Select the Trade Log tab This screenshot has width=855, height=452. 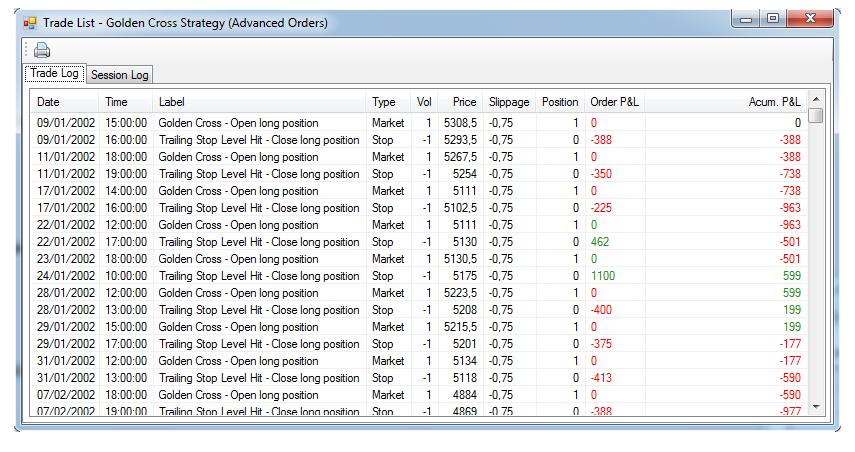click(x=55, y=74)
